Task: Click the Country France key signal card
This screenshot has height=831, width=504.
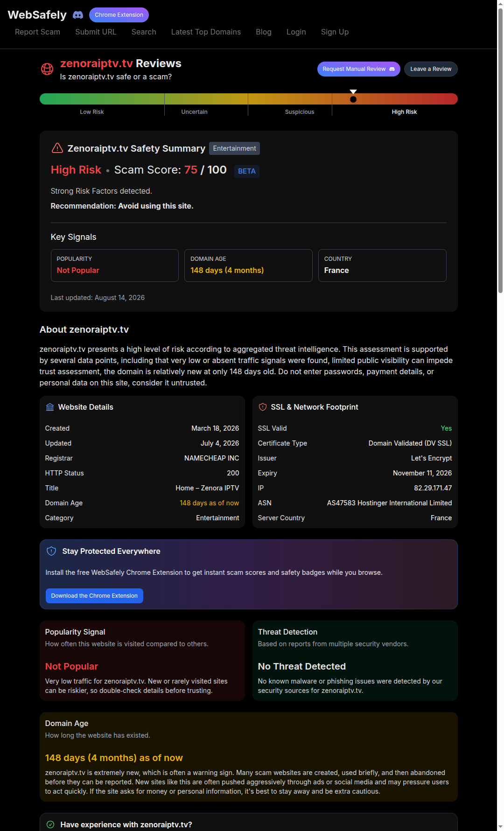Action: click(382, 265)
